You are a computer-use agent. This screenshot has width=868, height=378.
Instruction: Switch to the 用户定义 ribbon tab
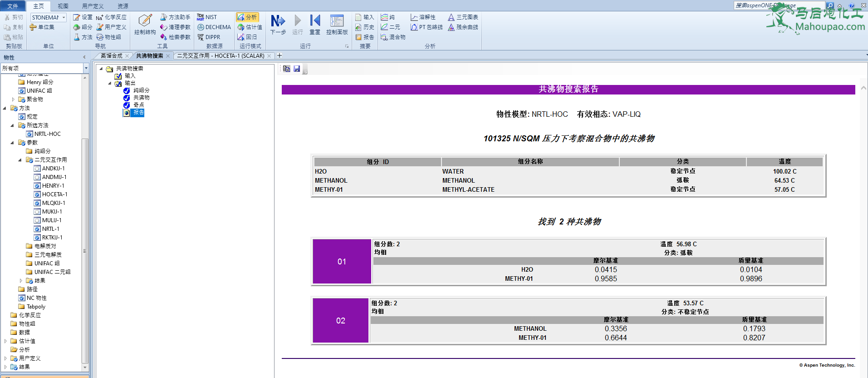tap(93, 6)
